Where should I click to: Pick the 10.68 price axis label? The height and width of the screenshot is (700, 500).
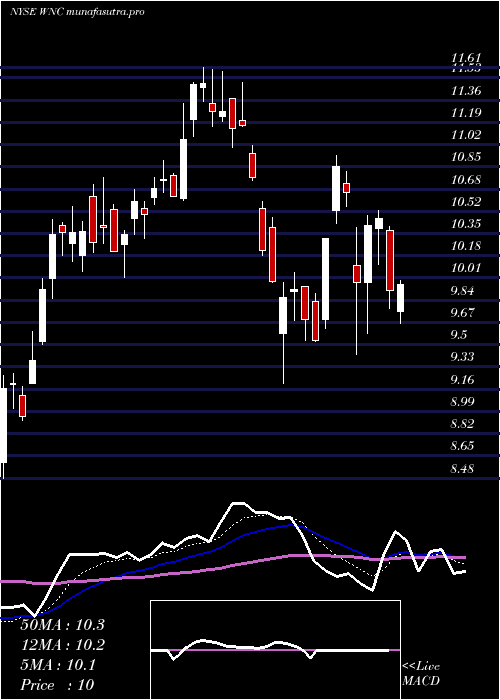(466, 180)
